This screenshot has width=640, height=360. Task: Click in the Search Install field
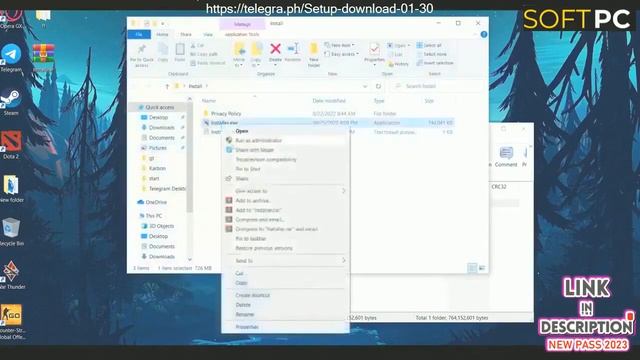[x=438, y=86]
